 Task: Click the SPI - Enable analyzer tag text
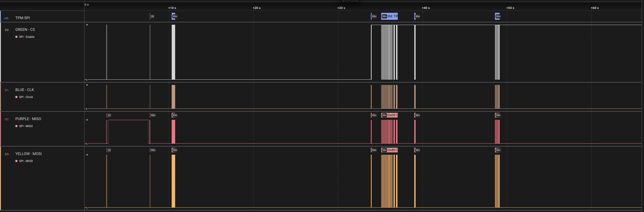point(27,37)
